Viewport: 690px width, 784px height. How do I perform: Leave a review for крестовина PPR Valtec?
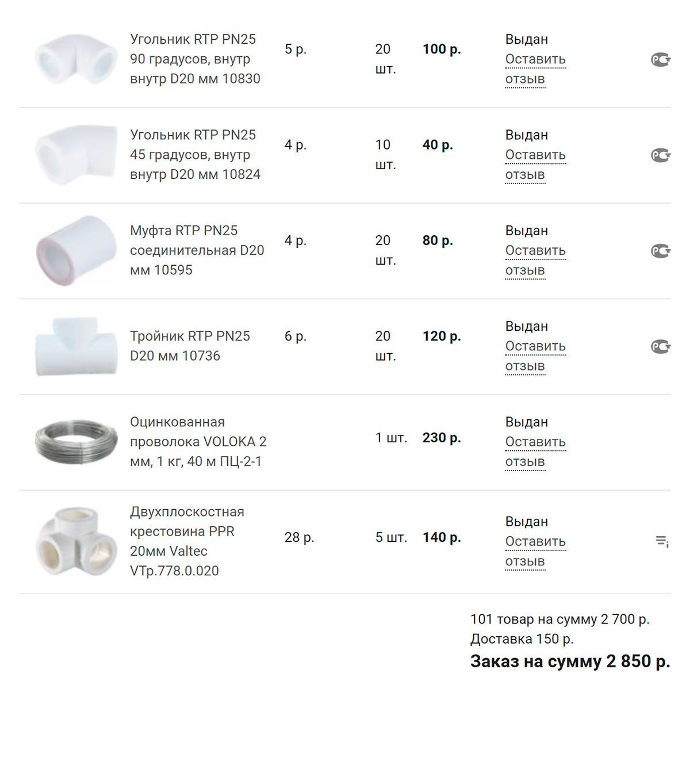tap(535, 551)
